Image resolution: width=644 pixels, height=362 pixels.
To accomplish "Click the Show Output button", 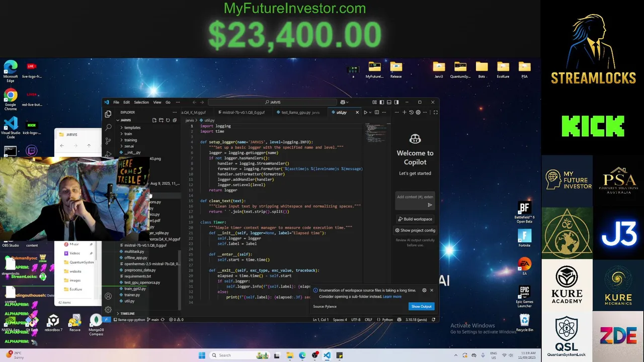I will click(x=421, y=306).
